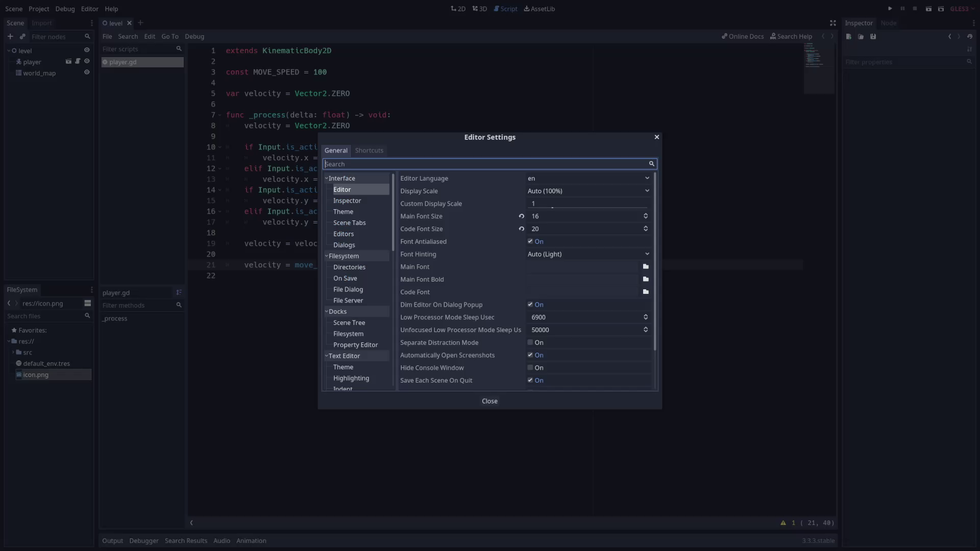980x551 pixels.
Task: Collapse Filesystem settings category
Action: (x=327, y=256)
